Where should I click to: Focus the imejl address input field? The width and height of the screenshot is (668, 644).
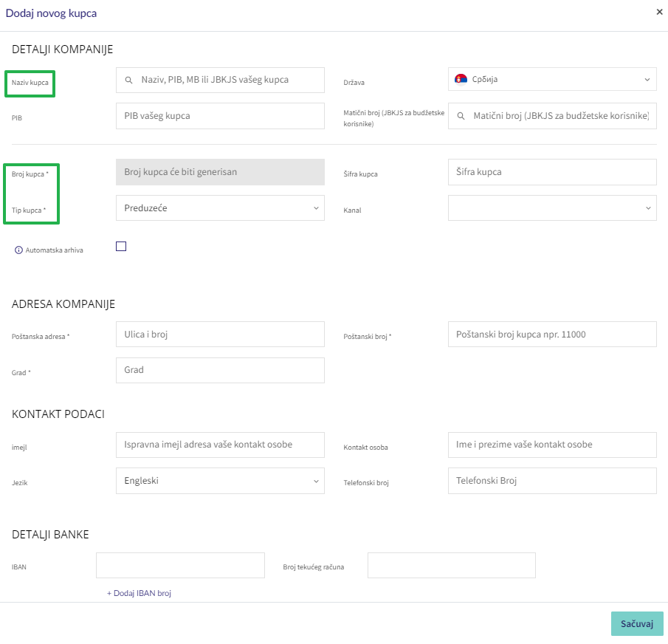coord(220,445)
